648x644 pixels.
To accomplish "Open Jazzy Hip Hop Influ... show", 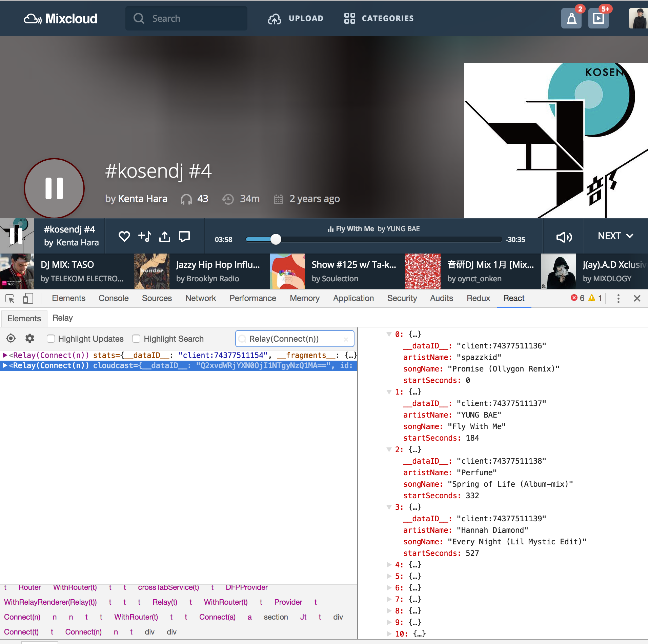I will tap(218, 264).
